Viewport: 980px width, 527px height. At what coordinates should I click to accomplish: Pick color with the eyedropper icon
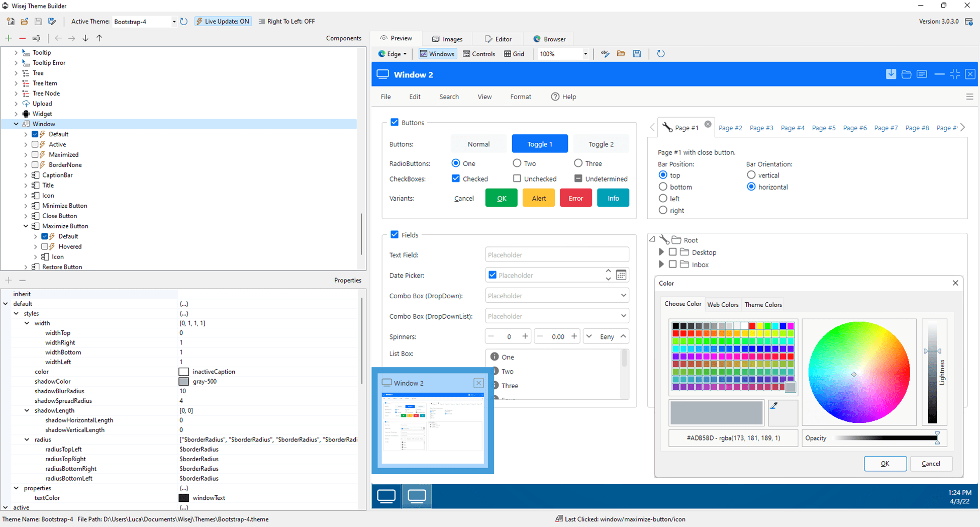774,405
